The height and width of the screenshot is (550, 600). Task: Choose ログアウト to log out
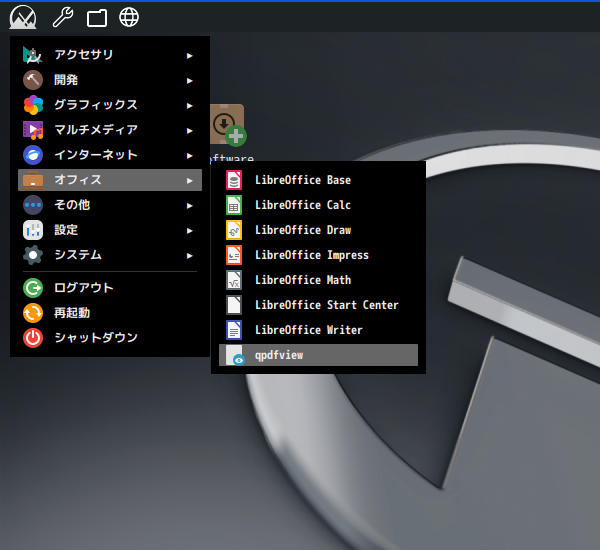[83, 288]
